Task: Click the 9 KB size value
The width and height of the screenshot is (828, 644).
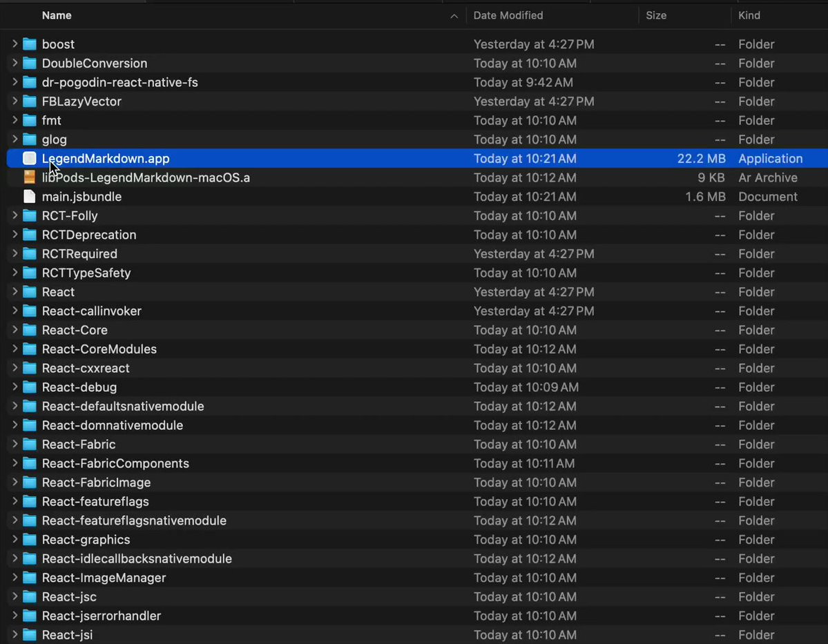Action: point(711,177)
